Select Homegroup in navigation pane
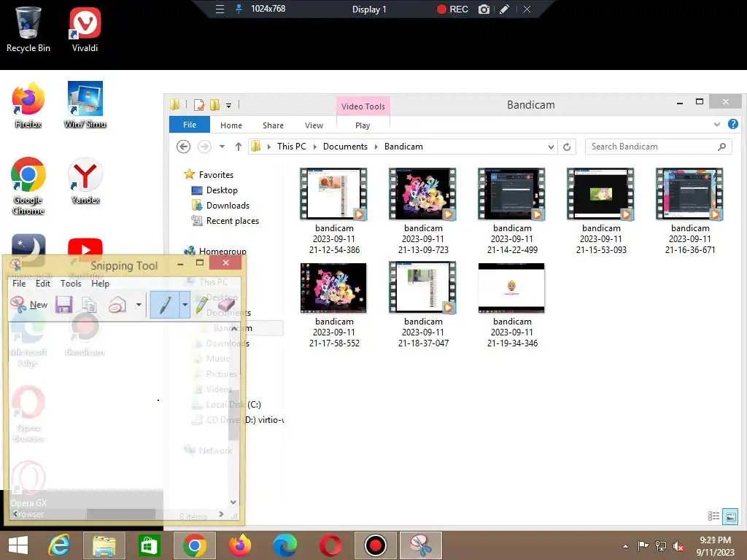 [x=222, y=251]
